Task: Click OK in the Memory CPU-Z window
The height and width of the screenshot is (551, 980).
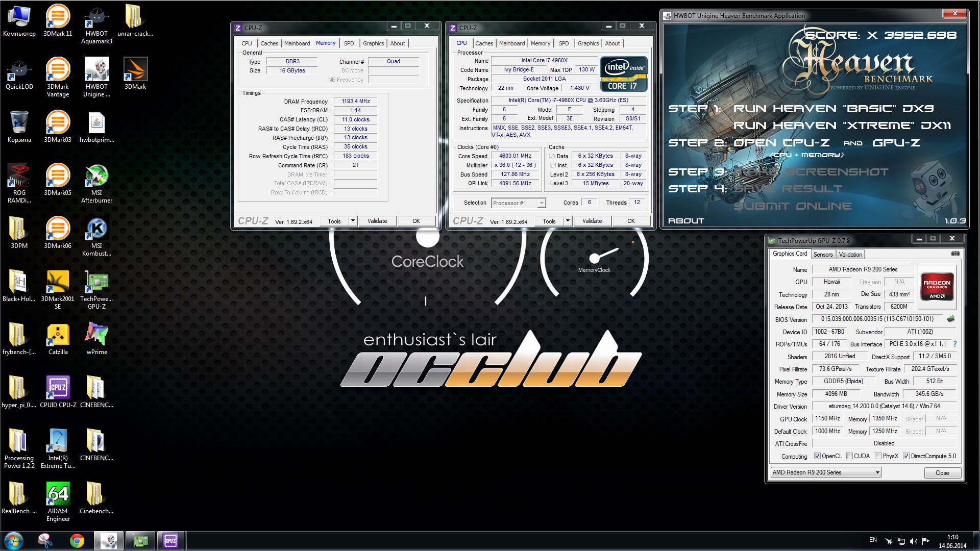Action: [x=416, y=221]
